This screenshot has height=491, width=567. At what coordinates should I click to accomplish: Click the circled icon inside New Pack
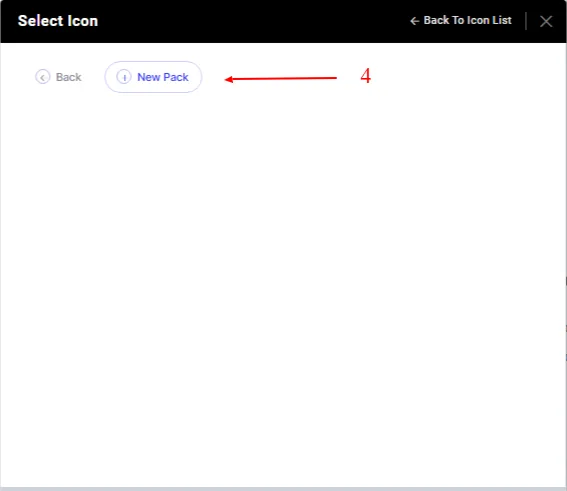tap(124, 77)
